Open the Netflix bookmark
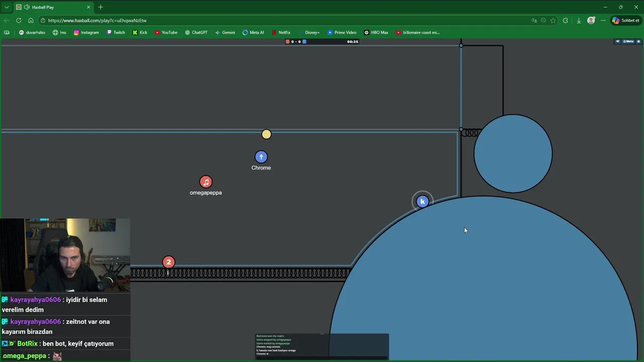The width and height of the screenshot is (644, 362). click(x=281, y=32)
